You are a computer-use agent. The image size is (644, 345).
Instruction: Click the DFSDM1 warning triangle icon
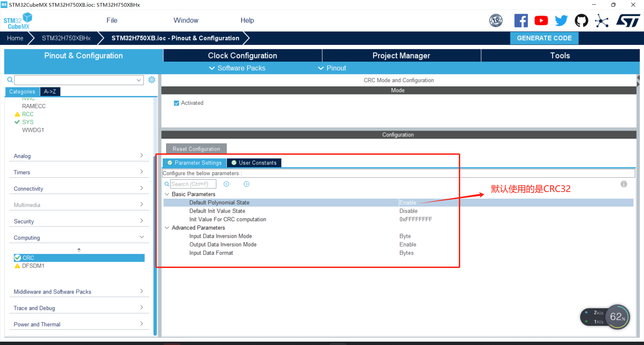17,266
